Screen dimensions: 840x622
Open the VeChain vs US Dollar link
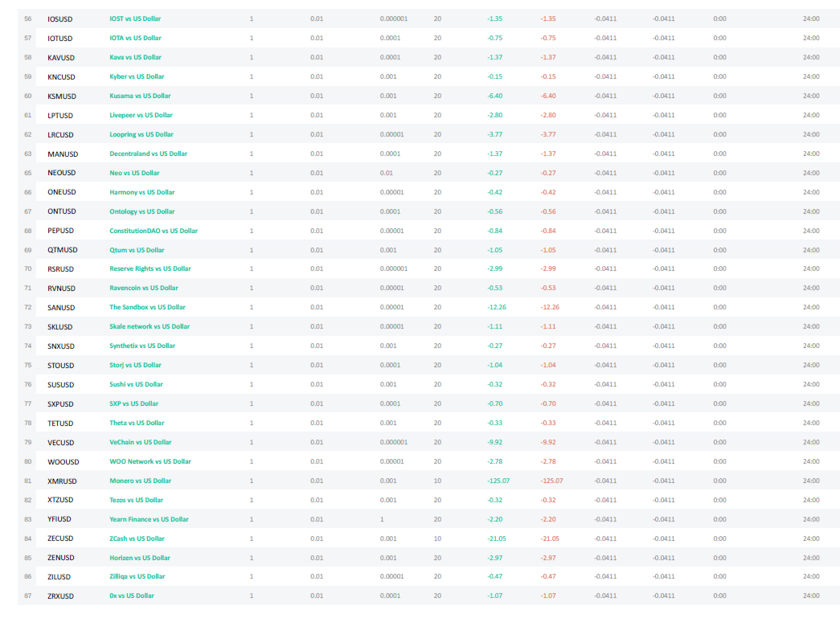click(141, 443)
